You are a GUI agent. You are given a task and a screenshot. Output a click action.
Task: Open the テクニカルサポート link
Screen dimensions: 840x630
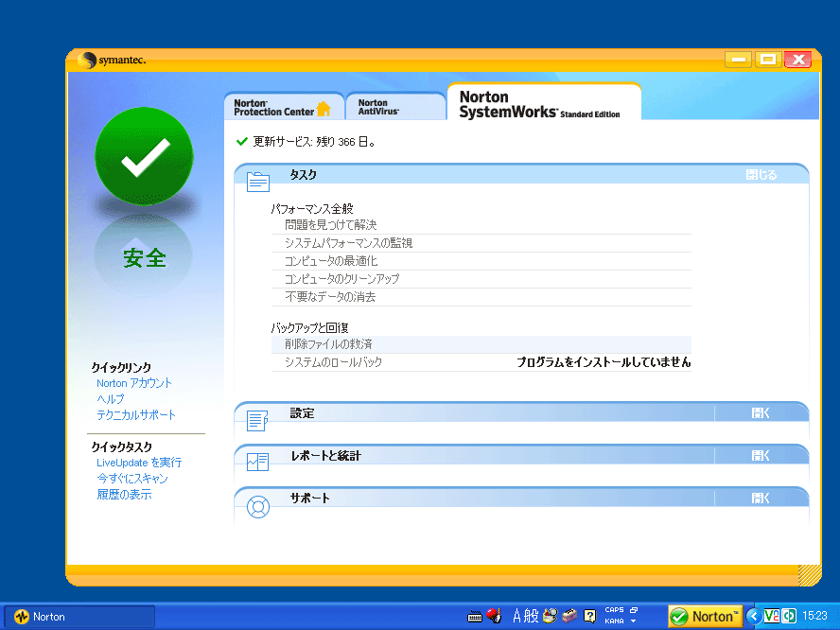point(136,415)
